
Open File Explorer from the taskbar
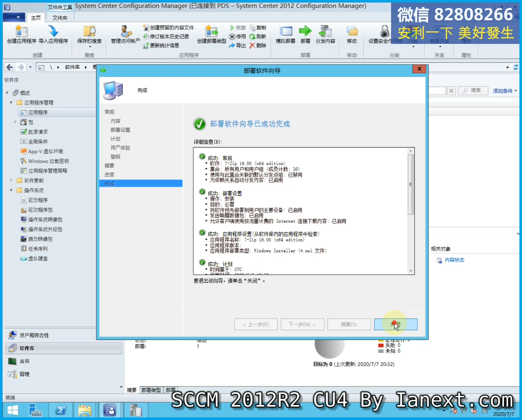[85, 411]
